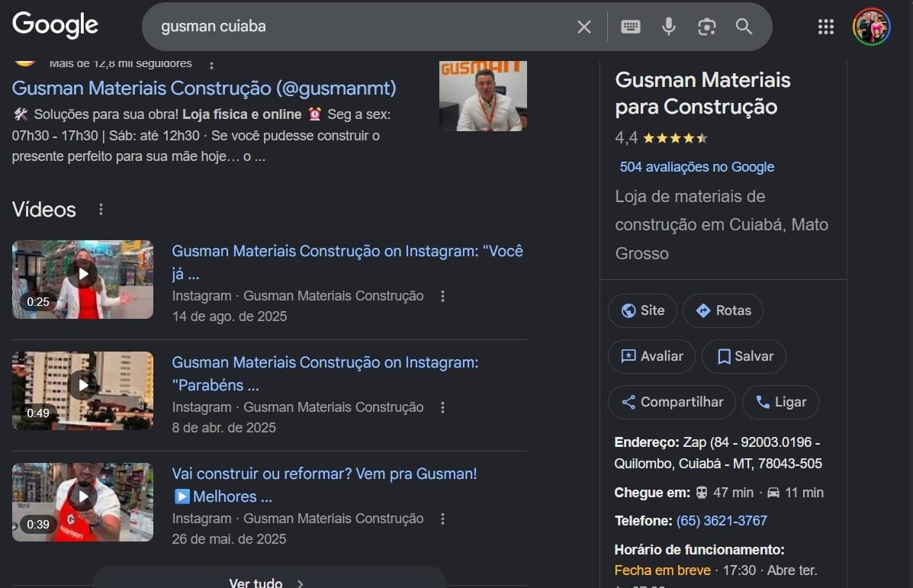Screen dimensions: 913x588
Task: Click 'Loja de materiais de construção' description
Action: click(x=722, y=225)
